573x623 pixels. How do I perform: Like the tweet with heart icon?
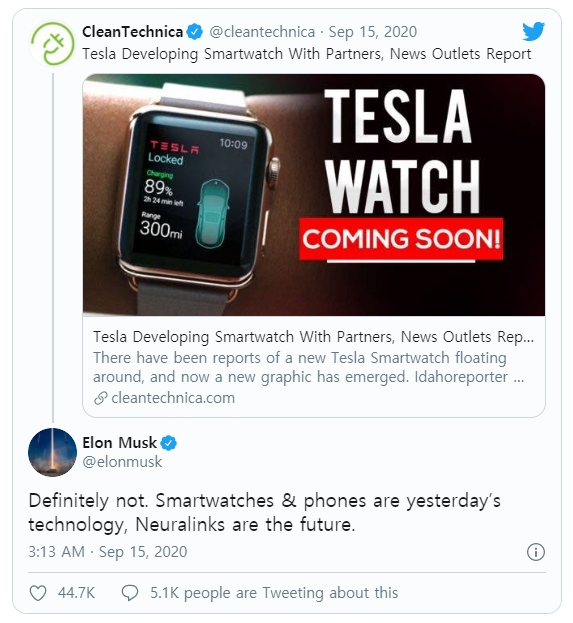point(38,593)
